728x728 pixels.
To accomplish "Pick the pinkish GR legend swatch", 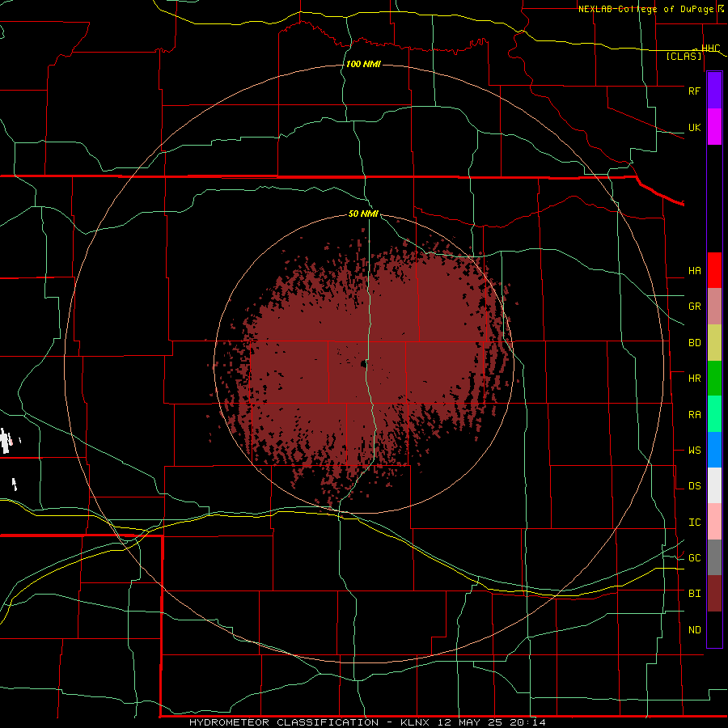I will coord(714,307).
